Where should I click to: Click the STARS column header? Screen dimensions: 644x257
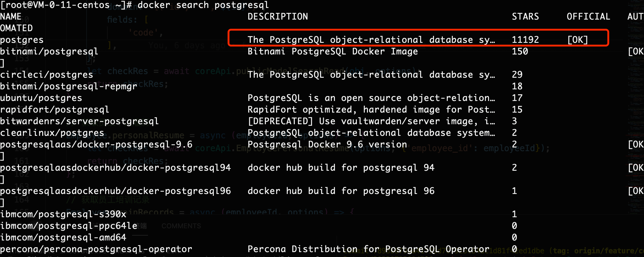[x=525, y=17]
